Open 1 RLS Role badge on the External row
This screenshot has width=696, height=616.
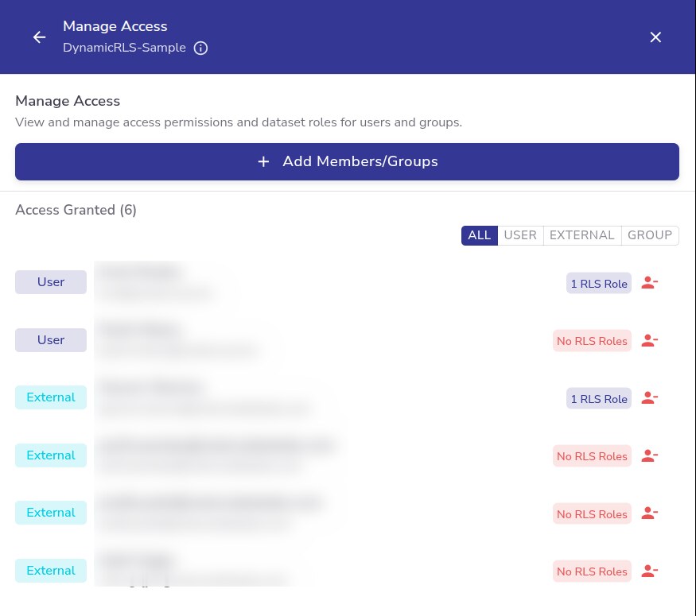(599, 399)
